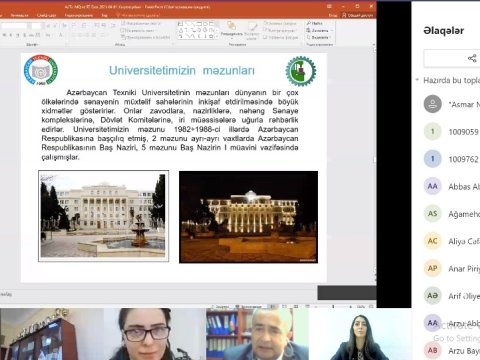Click the Shape Outline option in ribbon

[x=280, y=30]
